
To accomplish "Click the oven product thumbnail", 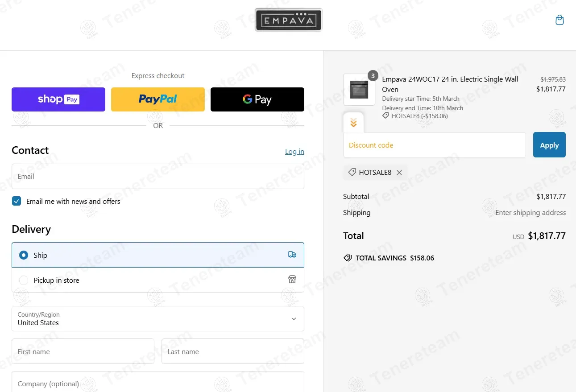I will (359, 90).
